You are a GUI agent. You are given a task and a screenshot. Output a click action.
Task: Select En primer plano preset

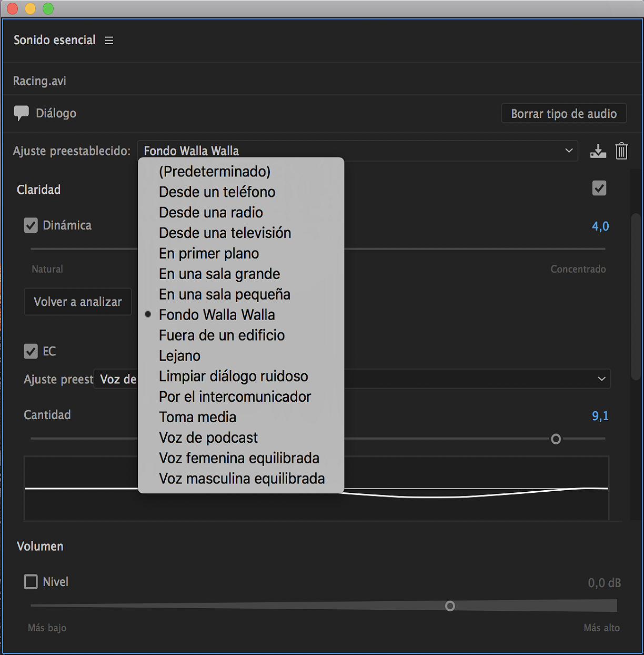(x=241, y=254)
